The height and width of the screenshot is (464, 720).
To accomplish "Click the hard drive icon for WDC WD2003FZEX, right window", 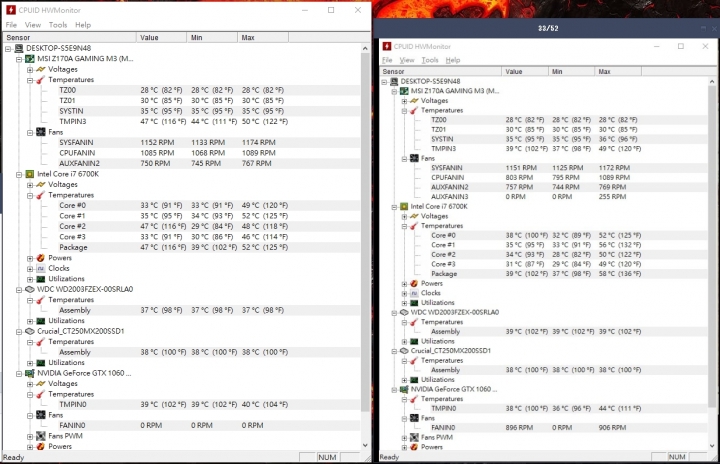I will pyautogui.click(x=404, y=312).
